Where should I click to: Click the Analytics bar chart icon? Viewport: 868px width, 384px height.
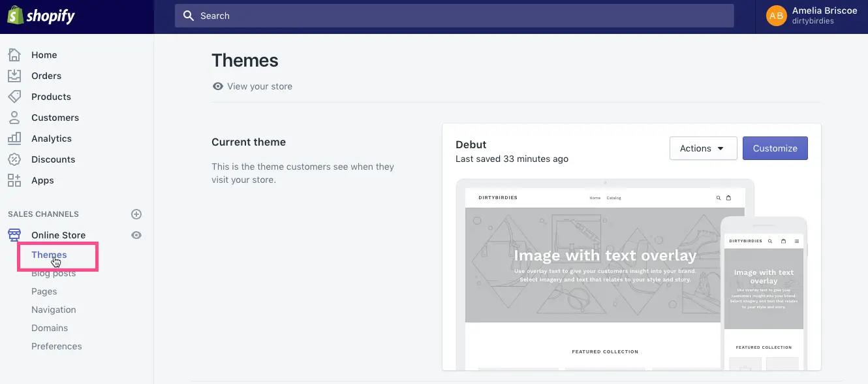[x=14, y=138]
